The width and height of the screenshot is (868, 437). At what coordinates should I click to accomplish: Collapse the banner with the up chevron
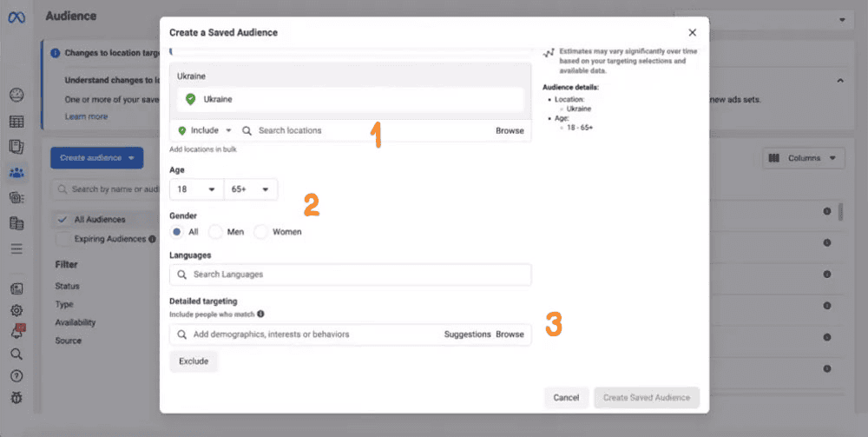coord(840,80)
